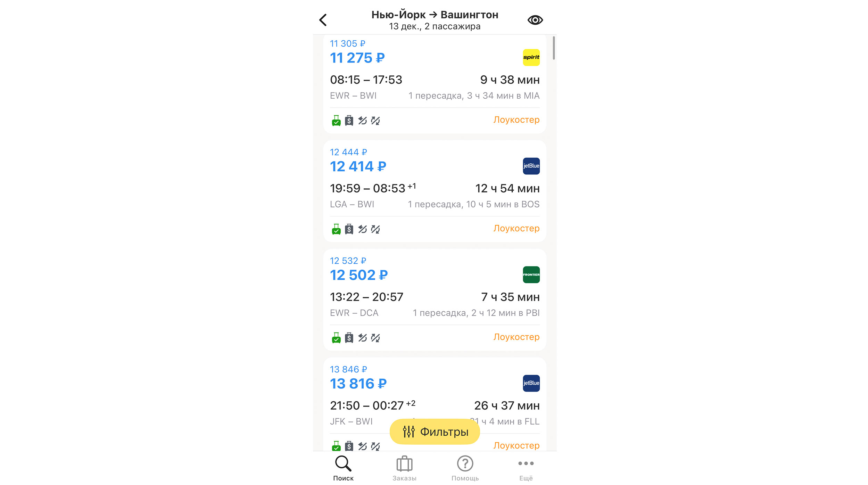868x485 pixels.
Task: Toggle the eye watch icon
Action: point(535,20)
